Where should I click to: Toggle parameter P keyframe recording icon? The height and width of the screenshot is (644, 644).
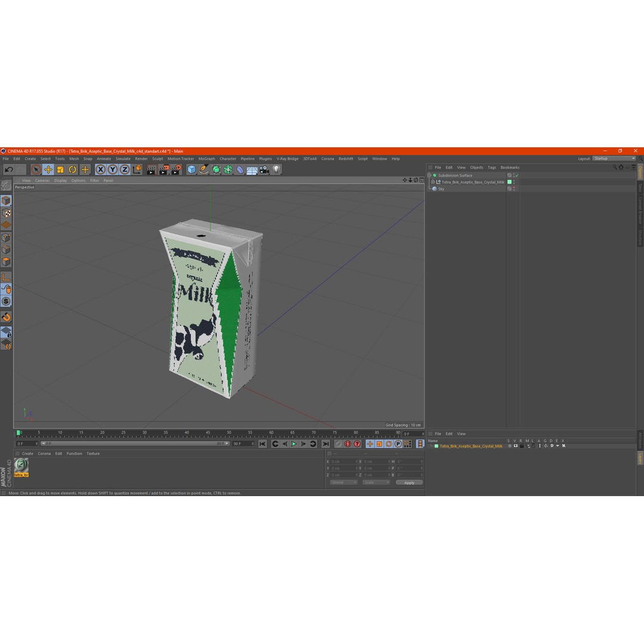[398, 444]
